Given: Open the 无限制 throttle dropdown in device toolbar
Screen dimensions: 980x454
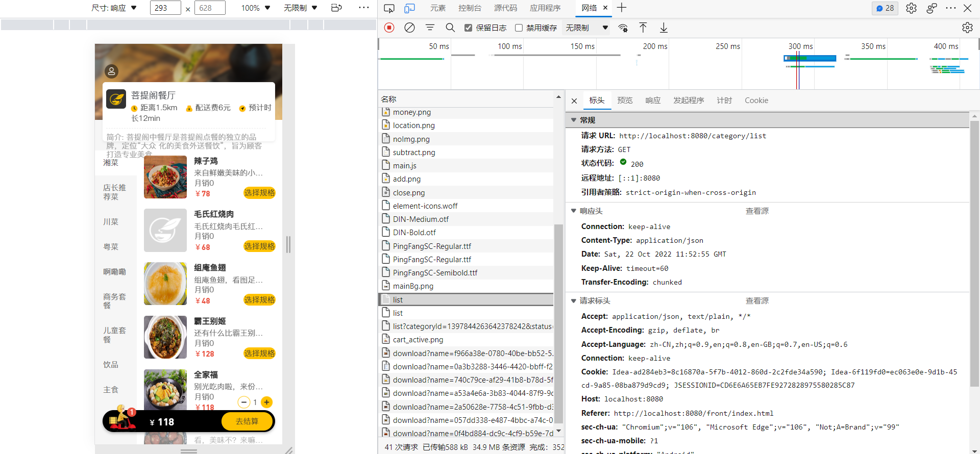Looking at the screenshot, I should (x=301, y=8).
